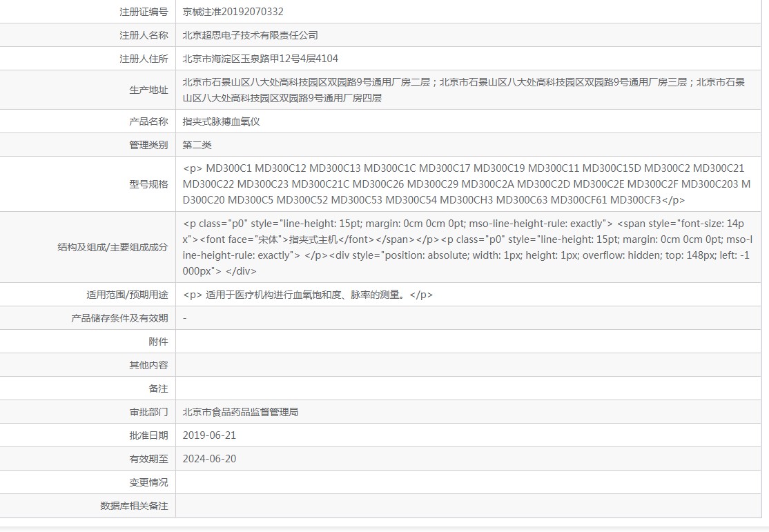The height and width of the screenshot is (532, 769).
Task: Click the 审批部门 row label
Action: click(x=148, y=412)
